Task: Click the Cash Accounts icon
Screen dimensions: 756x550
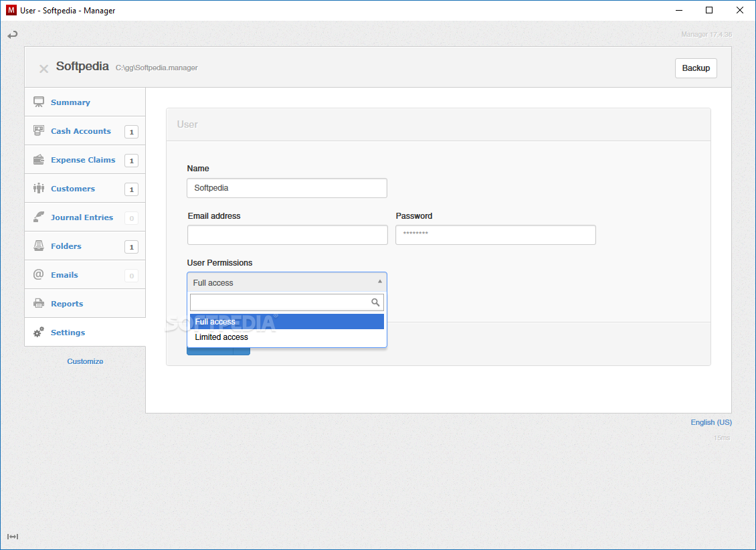Action: pos(39,130)
